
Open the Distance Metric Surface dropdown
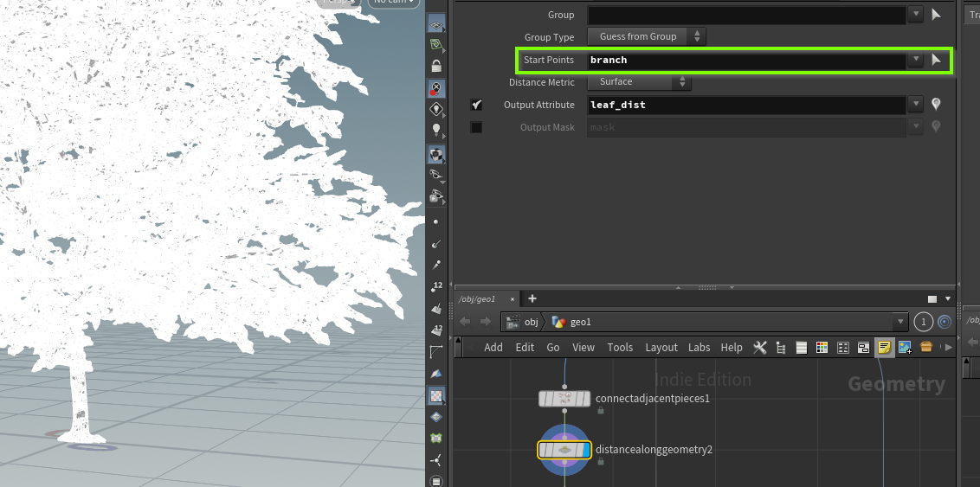tap(639, 82)
